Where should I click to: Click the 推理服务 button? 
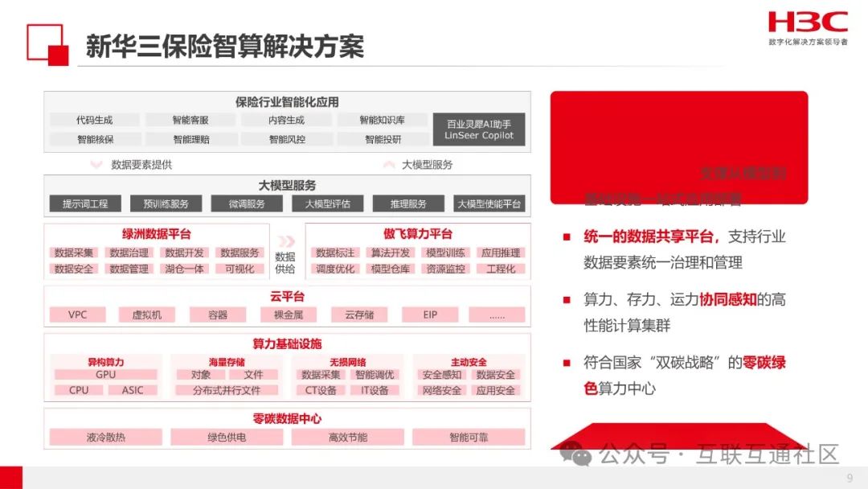[x=408, y=203]
